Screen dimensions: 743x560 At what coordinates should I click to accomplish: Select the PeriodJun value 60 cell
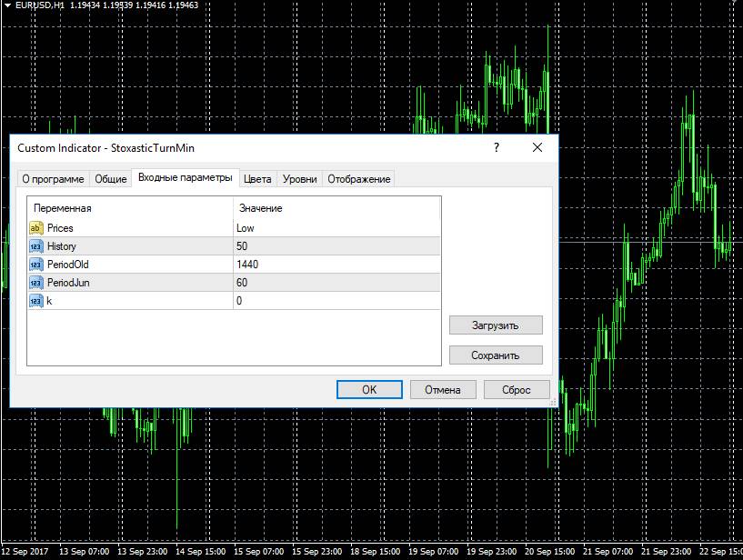336,283
